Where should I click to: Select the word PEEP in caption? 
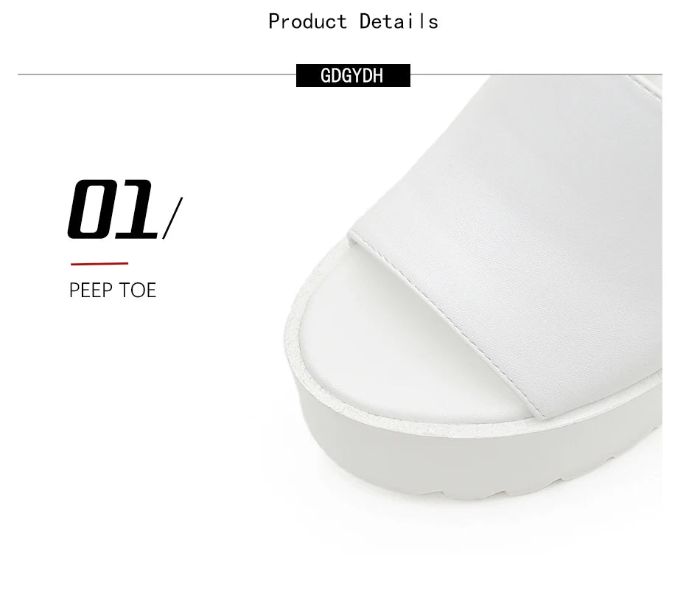[x=91, y=290]
